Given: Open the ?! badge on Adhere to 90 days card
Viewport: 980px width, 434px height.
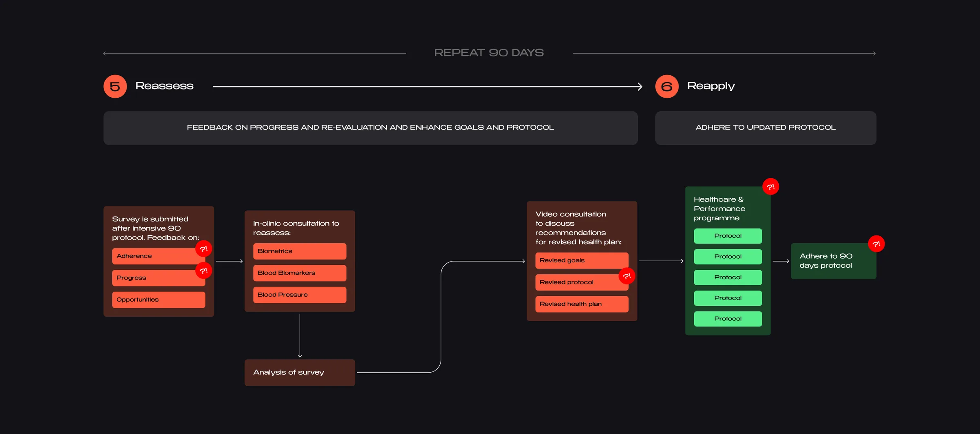Looking at the screenshot, I should (876, 244).
